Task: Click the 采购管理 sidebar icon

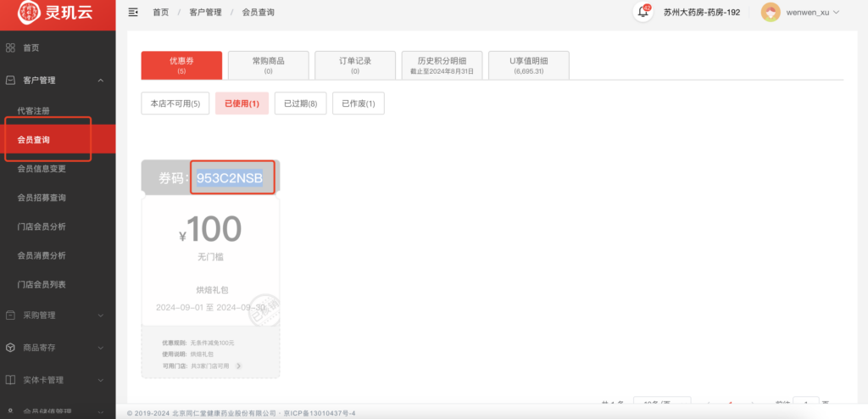Action: [x=11, y=316]
